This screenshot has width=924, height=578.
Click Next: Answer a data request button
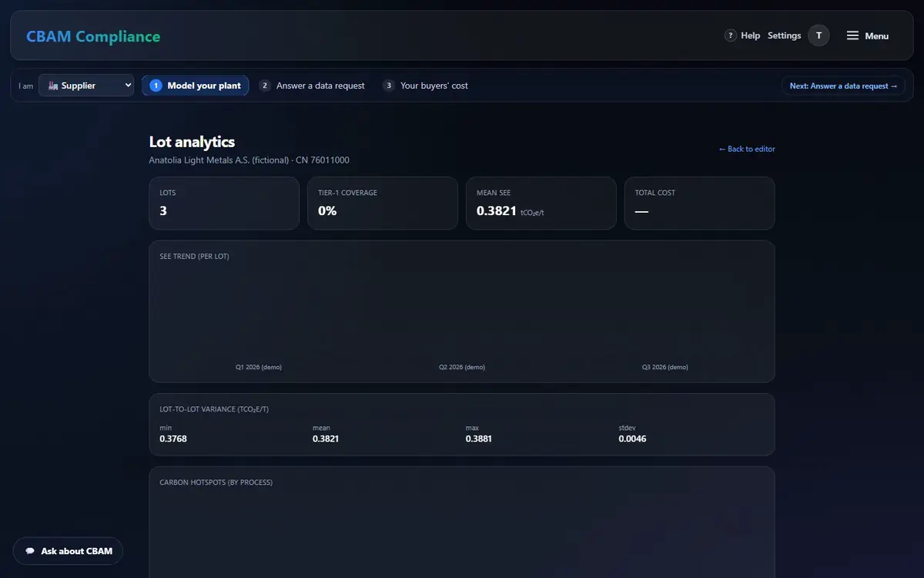click(843, 86)
